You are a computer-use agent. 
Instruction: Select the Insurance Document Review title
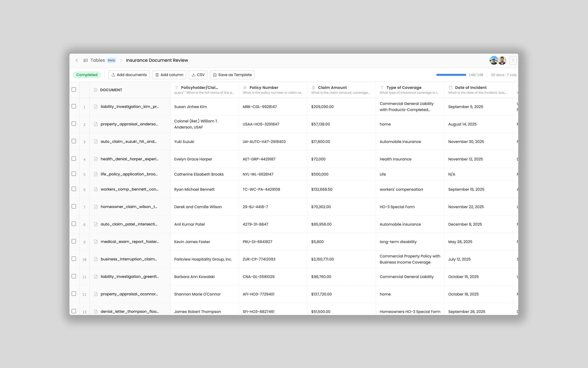click(157, 60)
